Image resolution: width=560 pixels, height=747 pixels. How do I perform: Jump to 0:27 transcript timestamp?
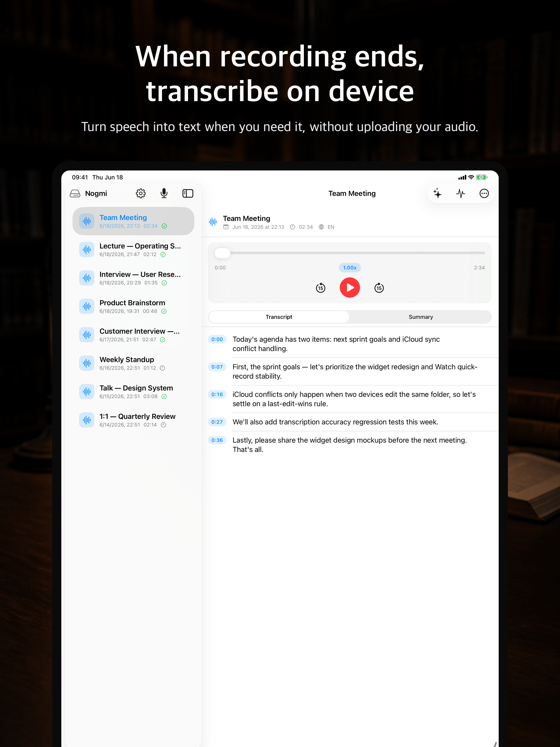pyautogui.click(x=217, y=422)
